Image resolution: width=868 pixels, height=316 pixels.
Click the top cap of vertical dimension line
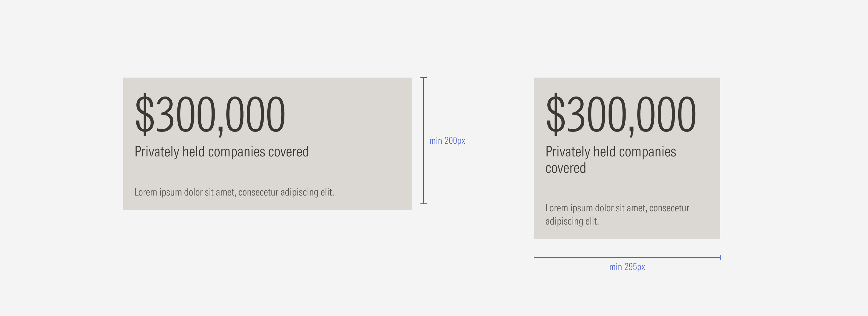[424, 78]
